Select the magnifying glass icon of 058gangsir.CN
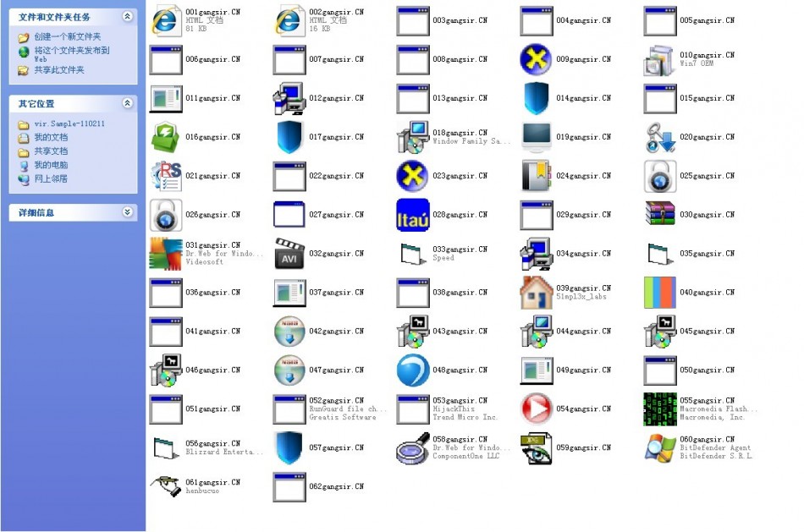Image resolution: width=804 pixels, height=532 pixels. [413, 448]
